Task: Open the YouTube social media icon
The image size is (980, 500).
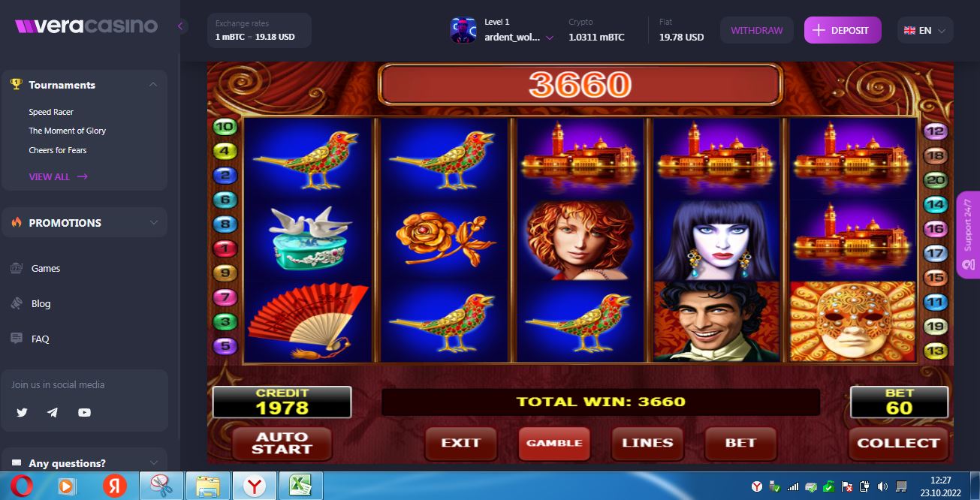Action: tap(84, 412)
